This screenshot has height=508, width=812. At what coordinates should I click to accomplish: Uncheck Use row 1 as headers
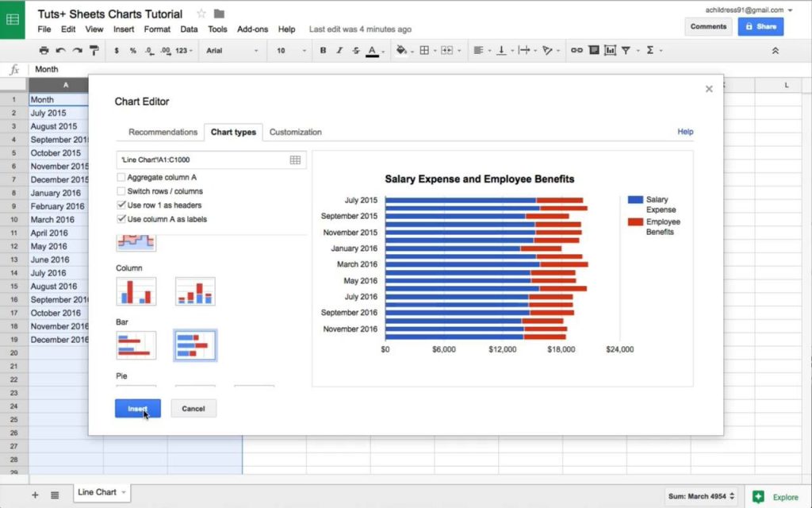click(121, 205)
